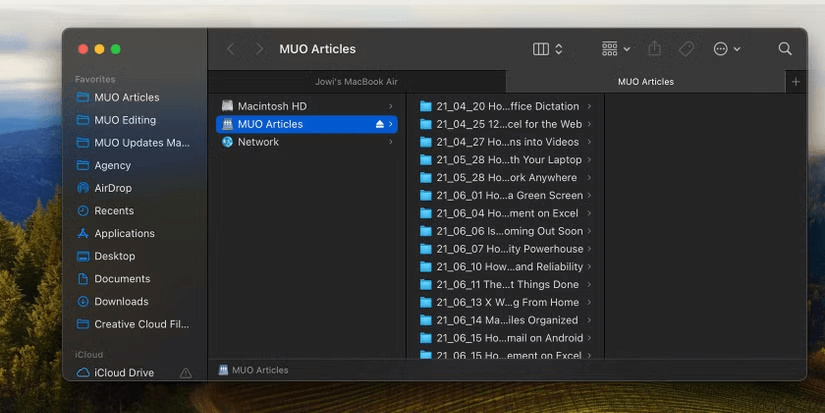Screen dimensions: 825x413
Task: Open folder 21_06_06 Is...oming Out Soon
Action: [x=506, y=231]
